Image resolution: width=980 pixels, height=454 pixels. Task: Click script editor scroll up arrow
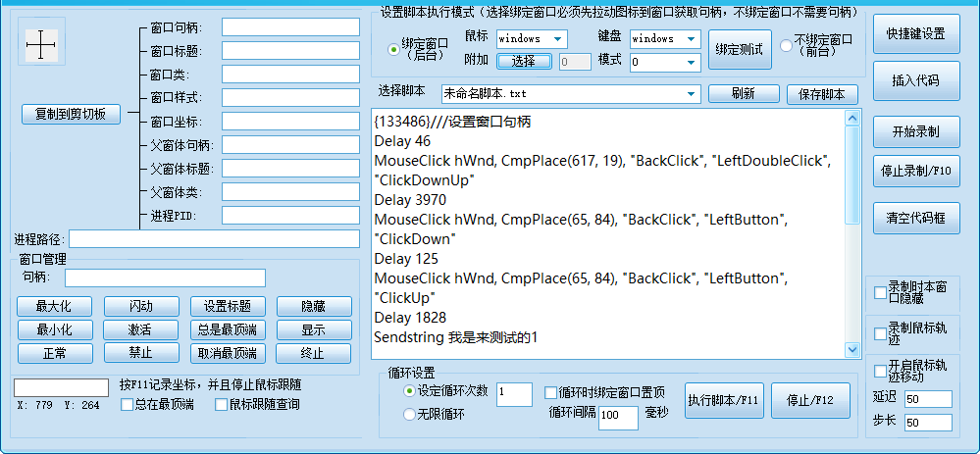click(851, 119)
